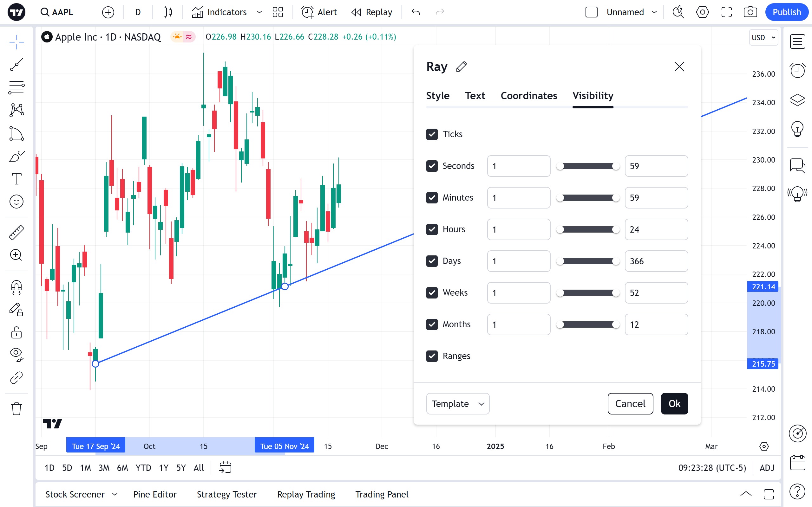812x507 pixels.
Task: Switch to the Coordinates tab
Action: pyautogui.click(x=529, y=96)
